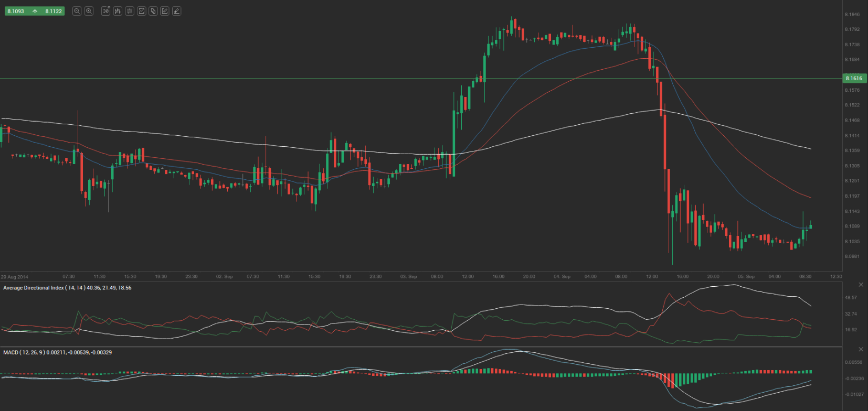Click the duplicate chart windows icon
868x411 pixels.
pyautogui.click(x=153, y=11)
